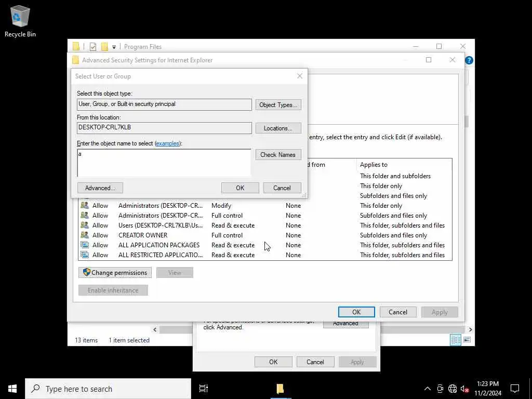Click Modify access for Administrators

221,206
